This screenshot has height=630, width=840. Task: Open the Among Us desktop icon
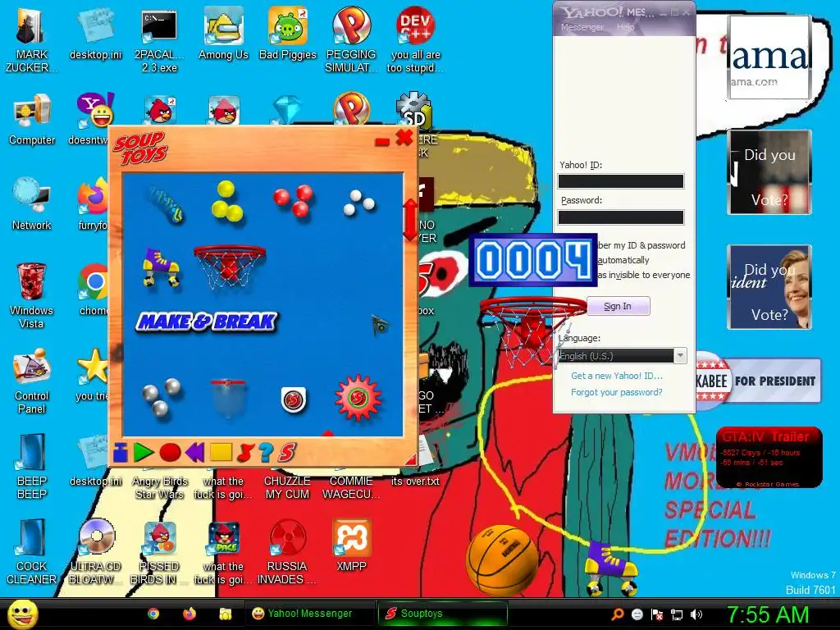(x=223, y=33)
